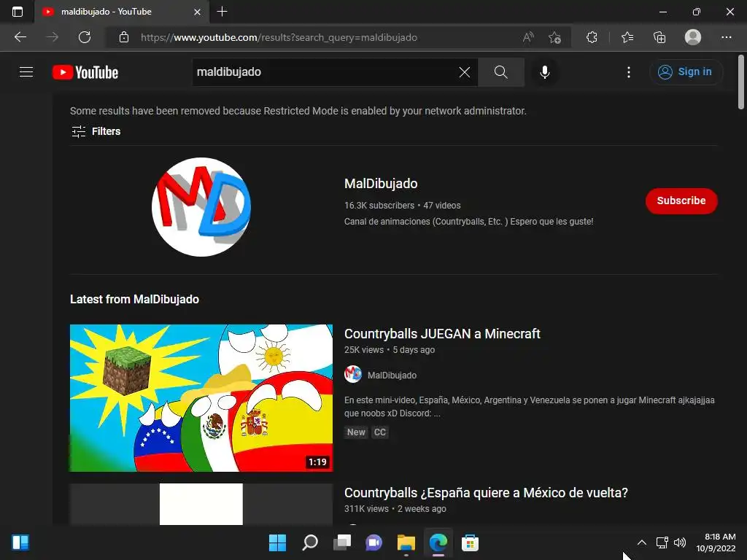Play Countryballs JUEGAN a Minecraft thumbnail

coord(201,398)
